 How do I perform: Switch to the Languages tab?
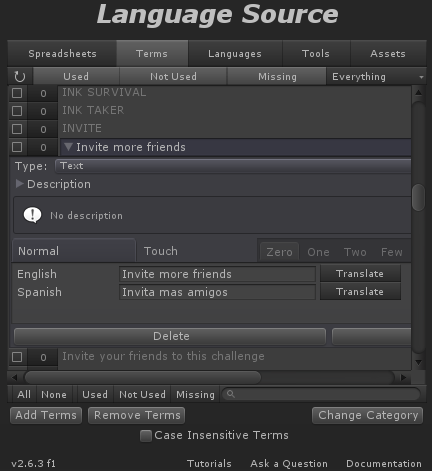click(x=235, y=54)
